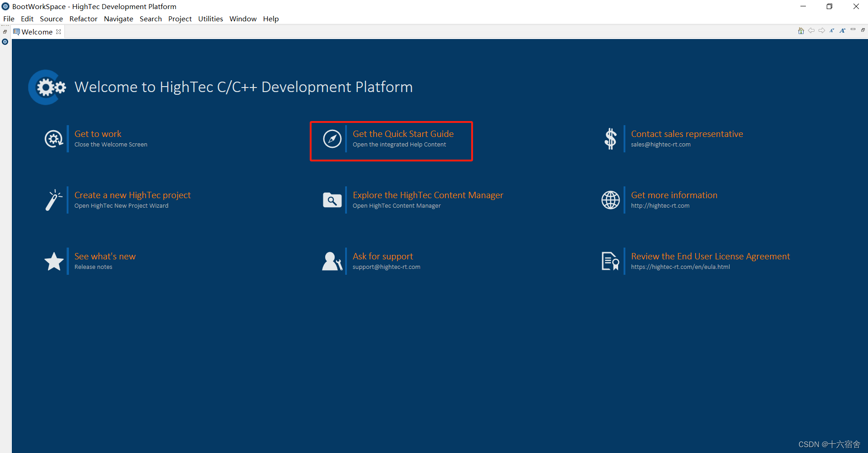Click the hightec-rt.com/en/eula.html URL

680,267
